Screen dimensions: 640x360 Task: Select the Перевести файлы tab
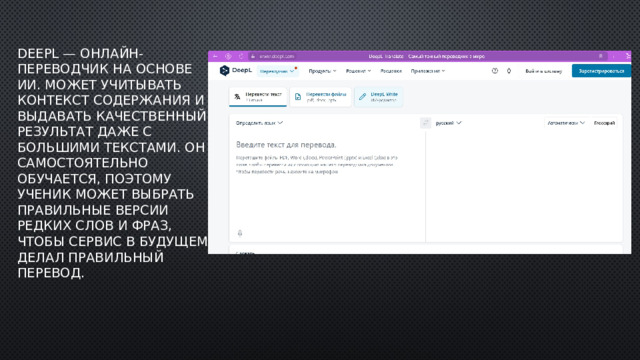coord(320,97)
